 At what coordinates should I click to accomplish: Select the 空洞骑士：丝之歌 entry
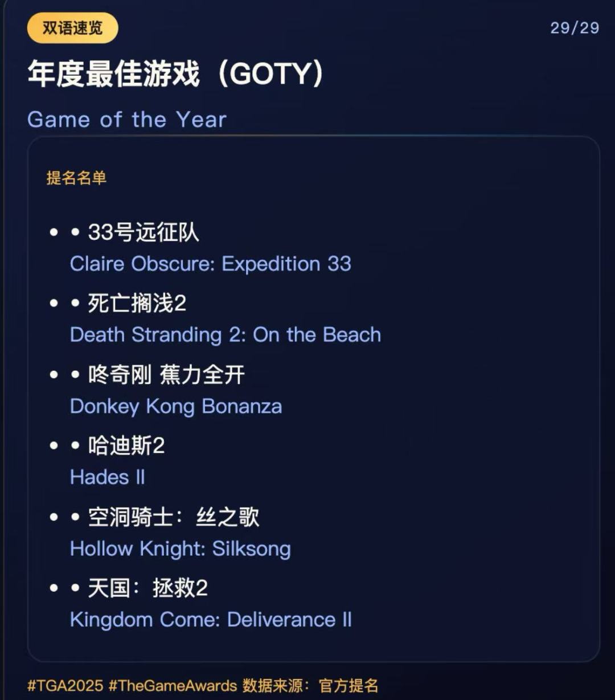click(174, 517)
